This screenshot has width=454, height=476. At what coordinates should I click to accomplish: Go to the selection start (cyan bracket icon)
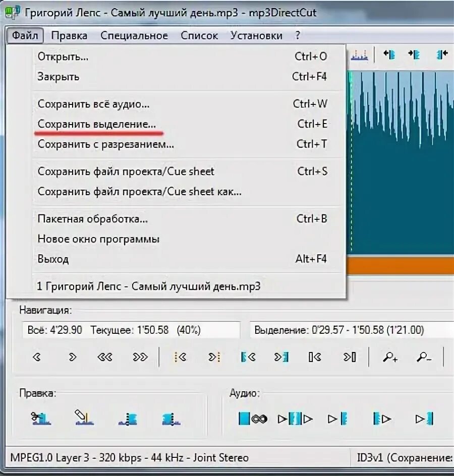248,357
